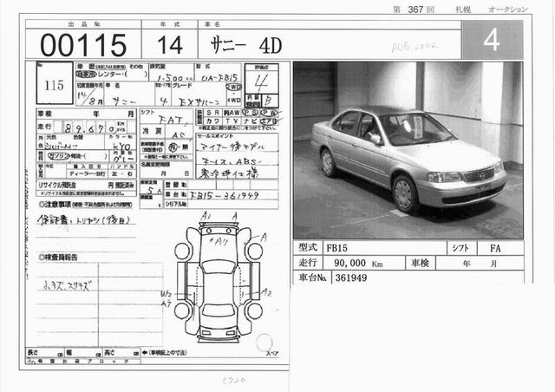Click the mileage value 89,670
555x392 pixels.
pyautogui.click(x=90, y=127)
